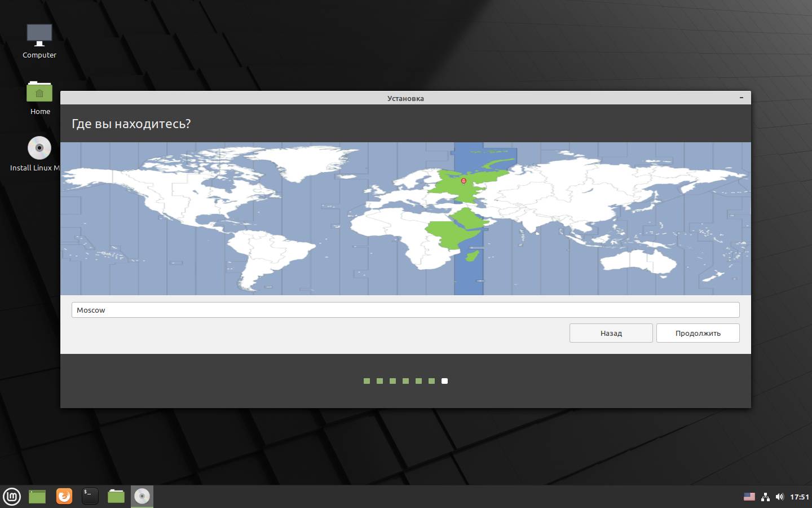Minimize the Установка installer window

[741, 98]
